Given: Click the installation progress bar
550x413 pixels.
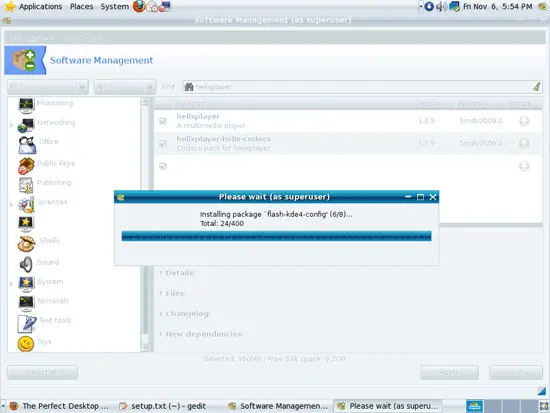Looking at the screenshot, I should pyautogui.click(x=276, y=236).
